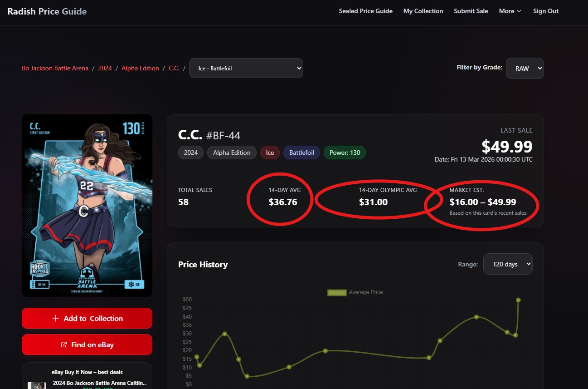The image size is (588, 389).
Task: Click the 'eBay Buy It Now – best deals' heading
Action: click(x=87, y=372)
